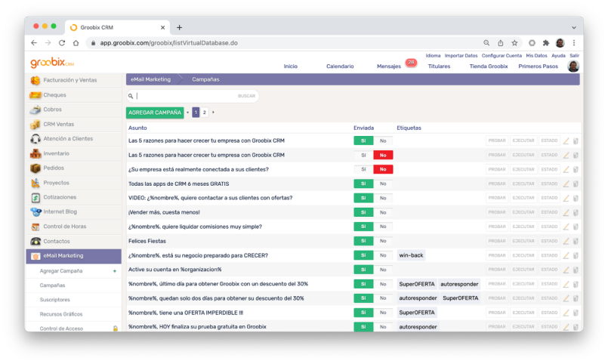The height and width of the screenshot is (364, 608).
Task: Click PROBAR for Felices Fiestas campaign
Action: (x=497, y=241)
